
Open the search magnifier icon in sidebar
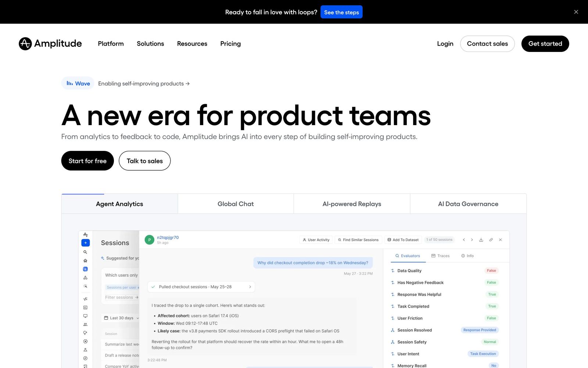pyautogui.click(x=85, y=252)
